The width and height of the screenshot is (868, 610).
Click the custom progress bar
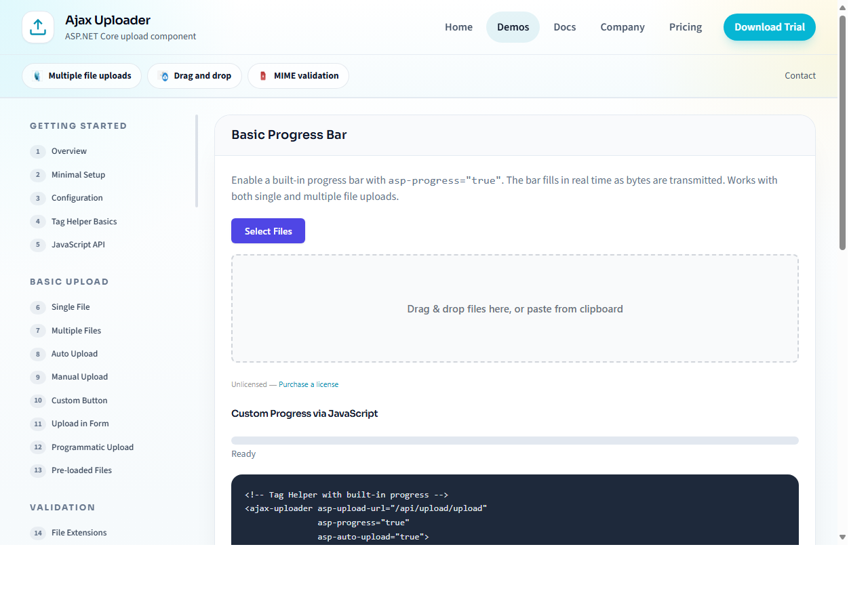tap(515, 441)
